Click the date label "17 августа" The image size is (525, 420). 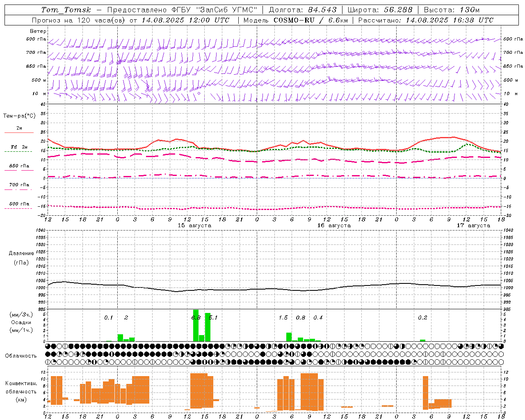coord(473,226)
